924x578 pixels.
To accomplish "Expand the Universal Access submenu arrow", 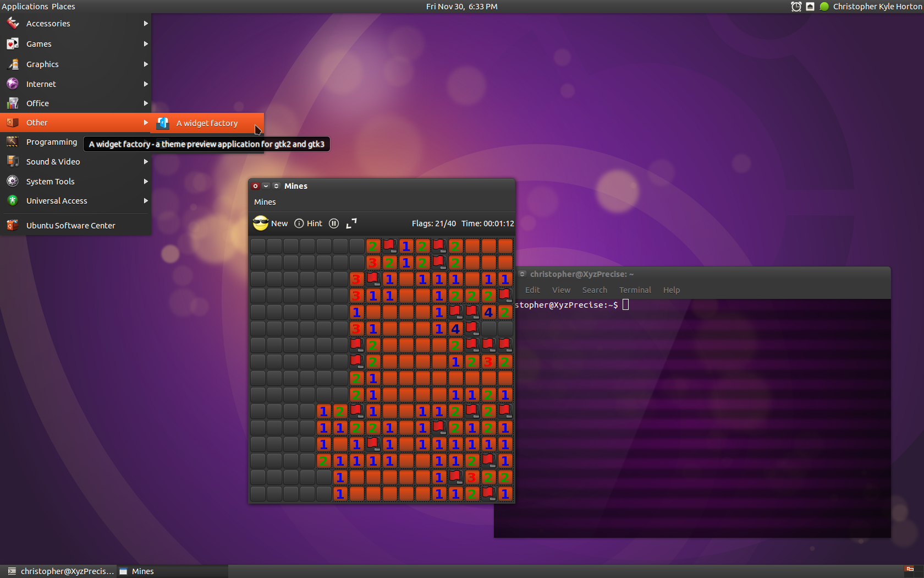I will pyautogui.click(x=146, y=200).
